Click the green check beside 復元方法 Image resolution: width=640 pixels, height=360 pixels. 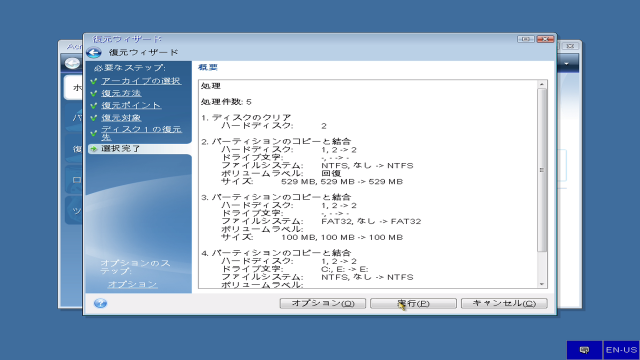(94, 93)
